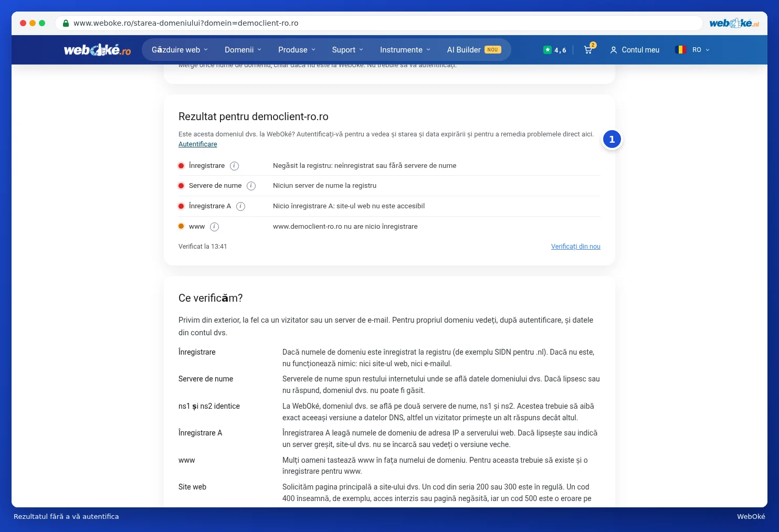Show info tooltip for Înregistrare A

tap(241, 206)
